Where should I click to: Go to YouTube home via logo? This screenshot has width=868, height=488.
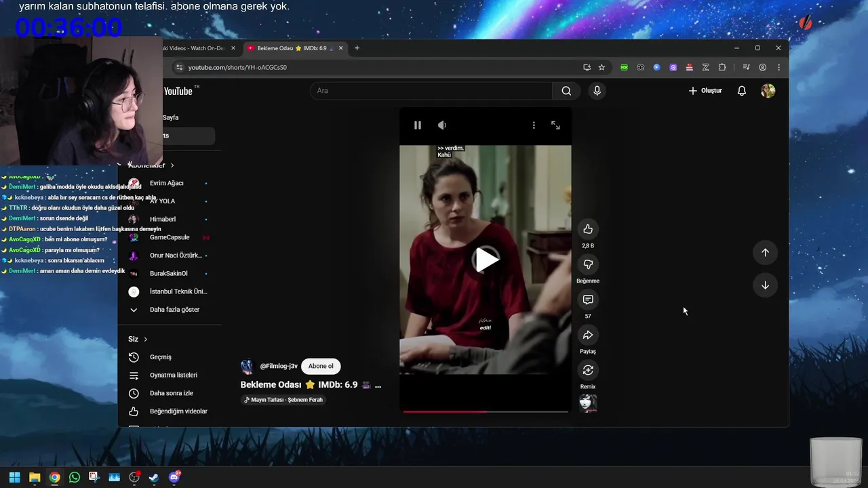[x=180, y=91]
